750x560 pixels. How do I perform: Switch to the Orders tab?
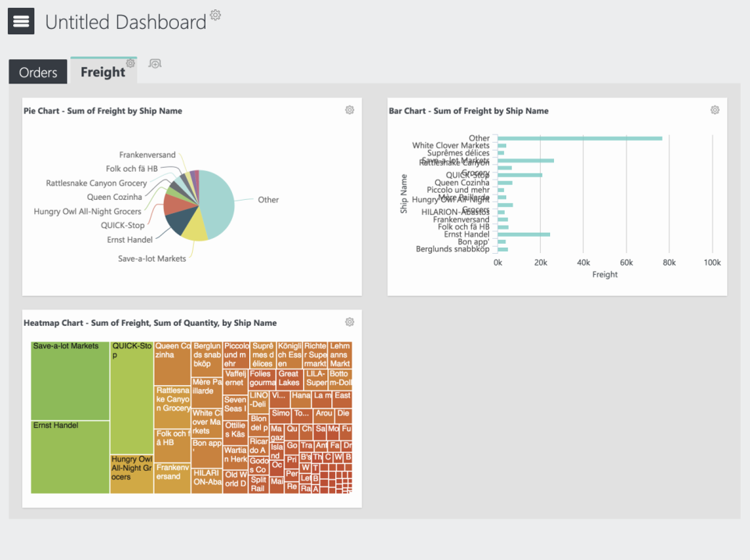click(37, 72)
